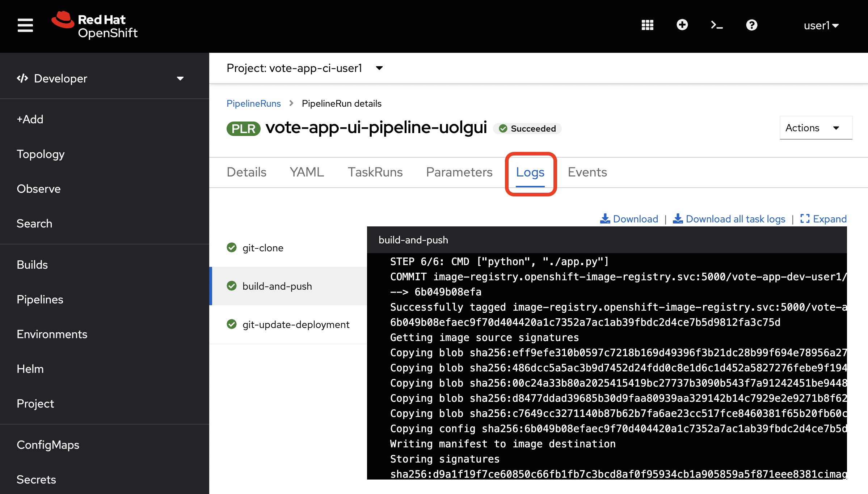Click the PLR resource badge
This screenshot has height=494, width=868.
tap(243, 128)
